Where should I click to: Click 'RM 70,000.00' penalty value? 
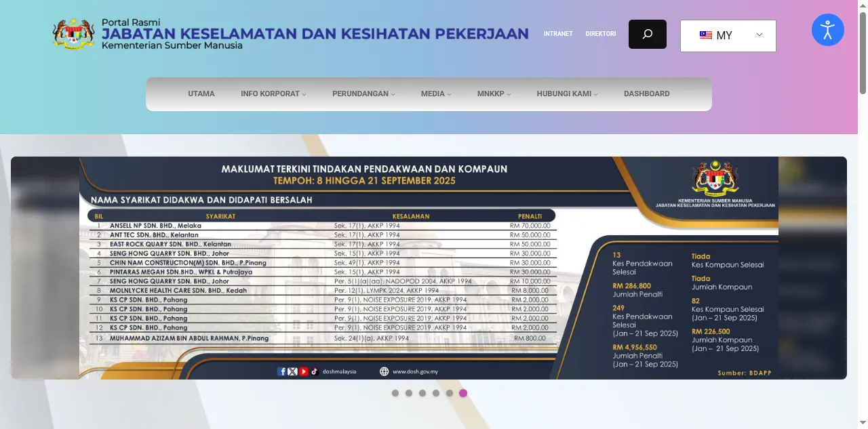(530, 226)
